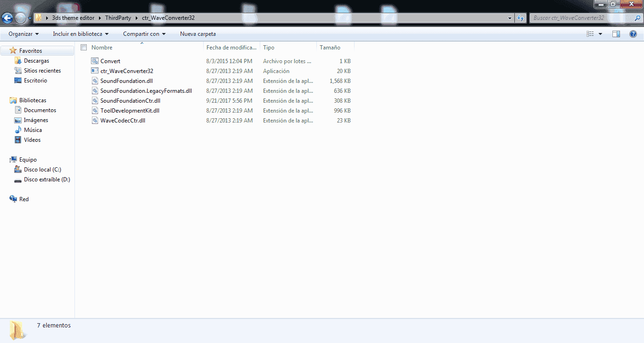This screenshot has width=644, height=343.
Task: Sort by the Tipo column header
Action: [x=289, y=48]
